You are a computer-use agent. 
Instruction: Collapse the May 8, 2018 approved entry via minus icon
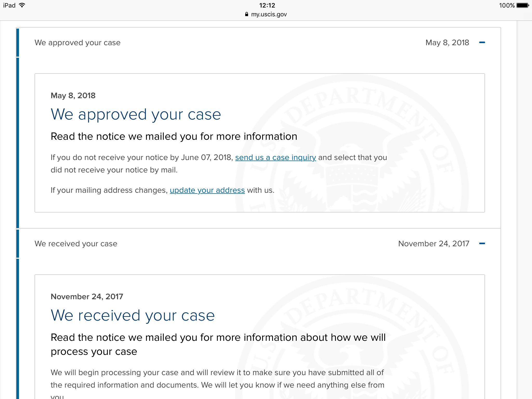[x=482, y=42]
